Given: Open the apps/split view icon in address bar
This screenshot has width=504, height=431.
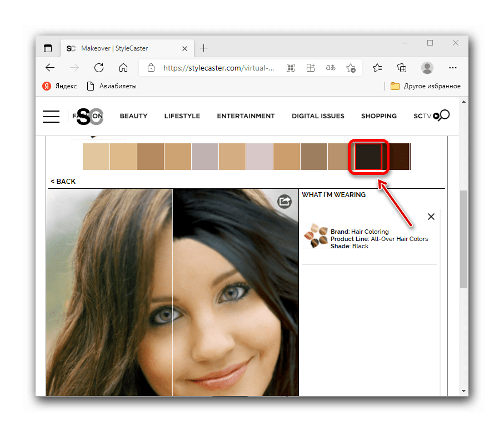Looking at the screenshot, I should tap(311, 68).
